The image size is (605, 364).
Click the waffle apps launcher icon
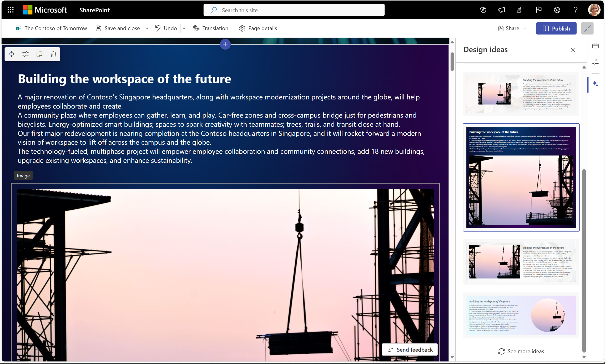(10, 9)
